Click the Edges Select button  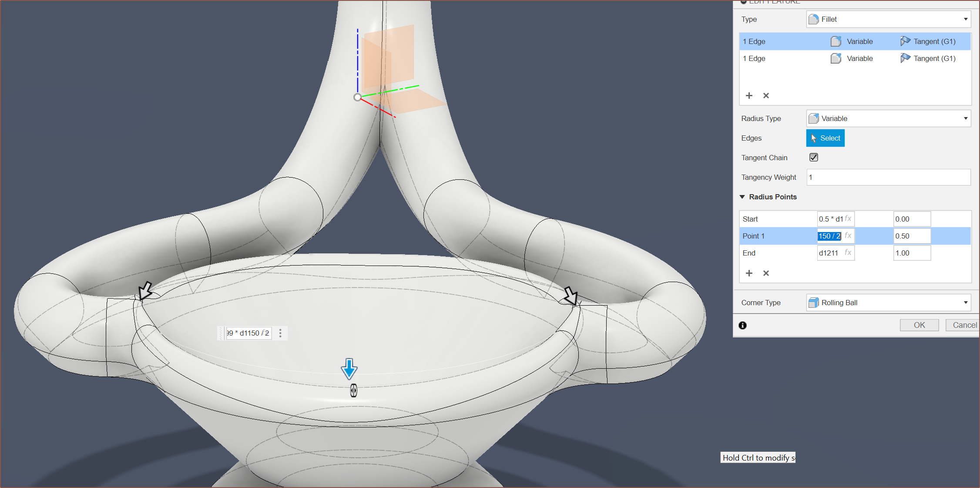[x=825, y=138]
